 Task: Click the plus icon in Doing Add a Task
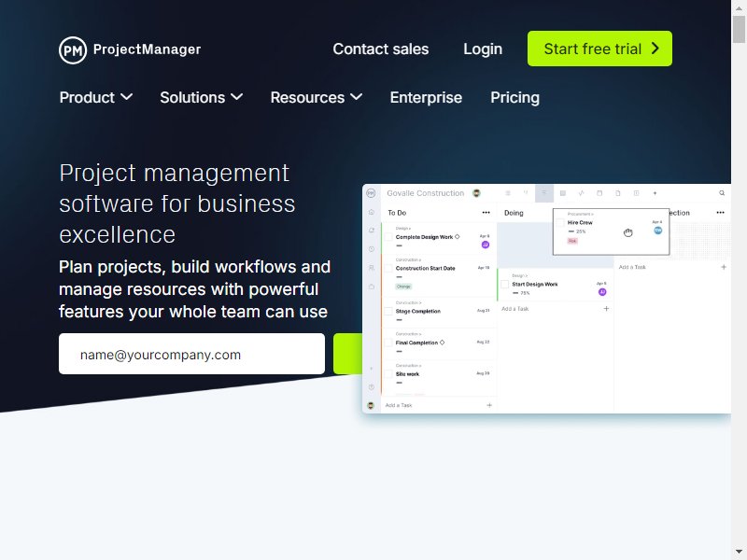(x=606, y=309)
